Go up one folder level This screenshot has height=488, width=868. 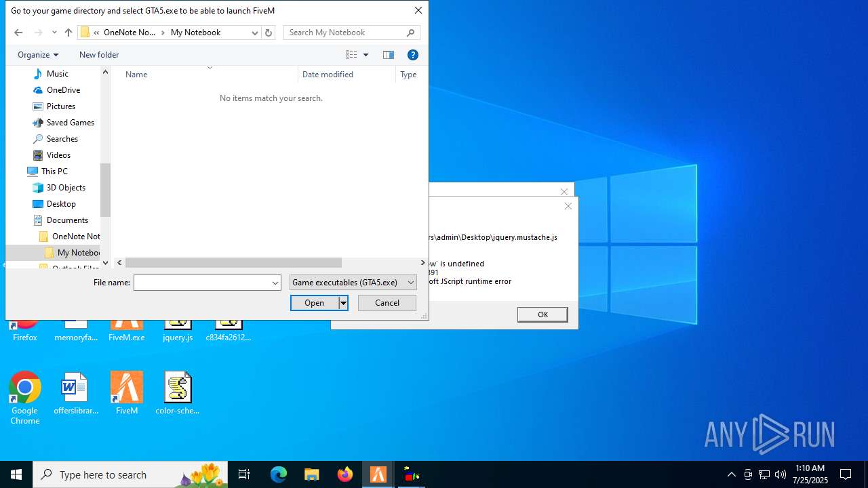[68, 33]
